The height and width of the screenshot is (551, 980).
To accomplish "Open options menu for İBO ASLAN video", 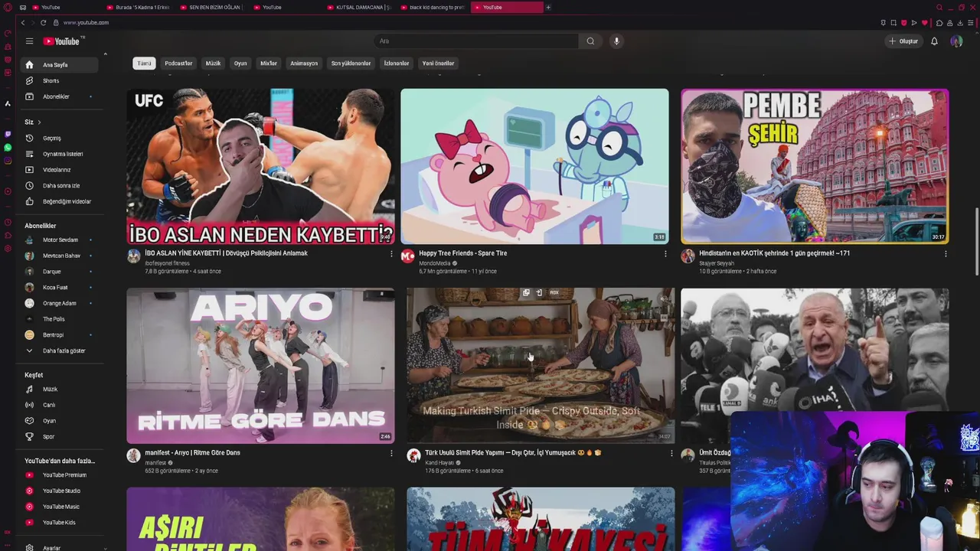I will click(391, 253).
